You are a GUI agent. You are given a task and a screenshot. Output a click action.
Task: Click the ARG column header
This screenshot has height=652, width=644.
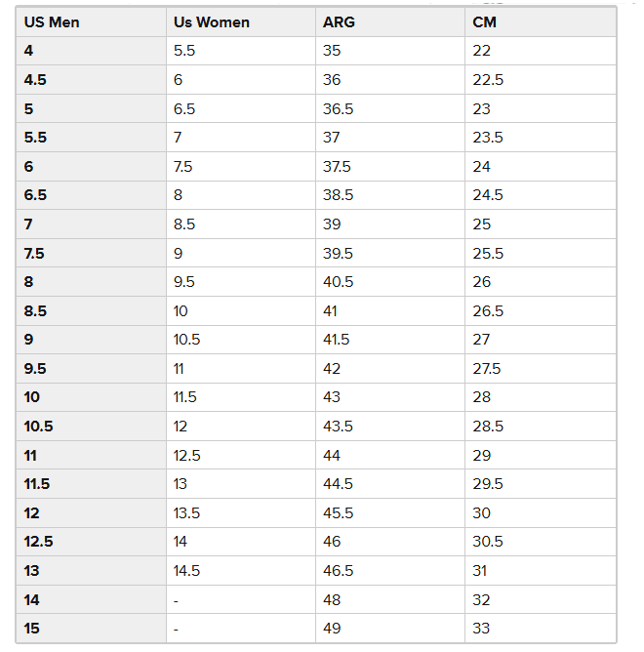339,21
